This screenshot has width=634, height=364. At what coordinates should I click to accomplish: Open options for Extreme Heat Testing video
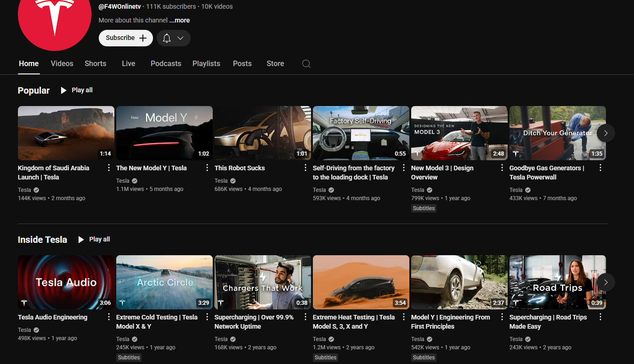[x=404, y=317]
